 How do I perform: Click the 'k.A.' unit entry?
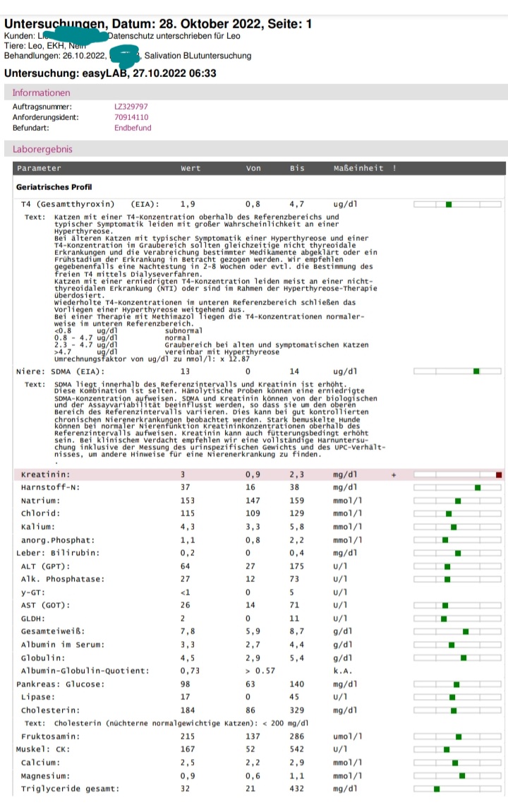point(342,671)
